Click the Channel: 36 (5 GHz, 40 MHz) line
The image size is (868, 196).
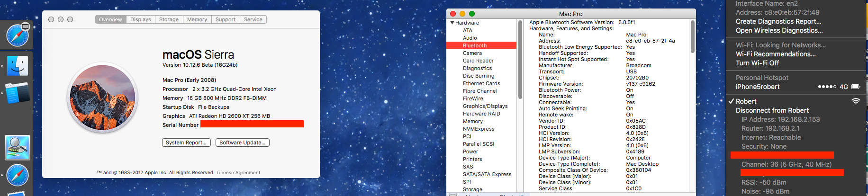pos(787,164)
